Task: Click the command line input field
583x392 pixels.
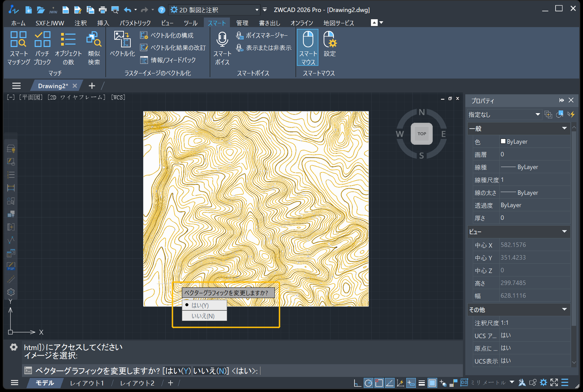Action: (x=243, y=370)
